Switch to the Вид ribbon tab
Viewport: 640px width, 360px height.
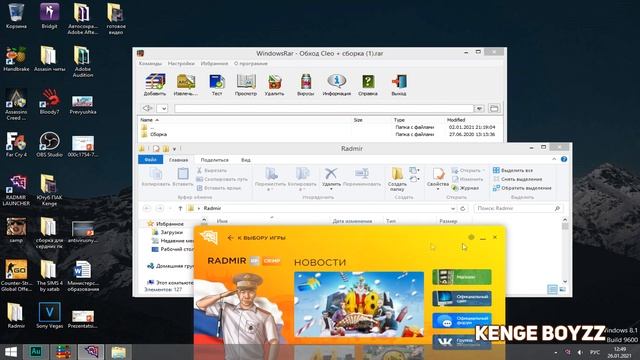[246, 160]
